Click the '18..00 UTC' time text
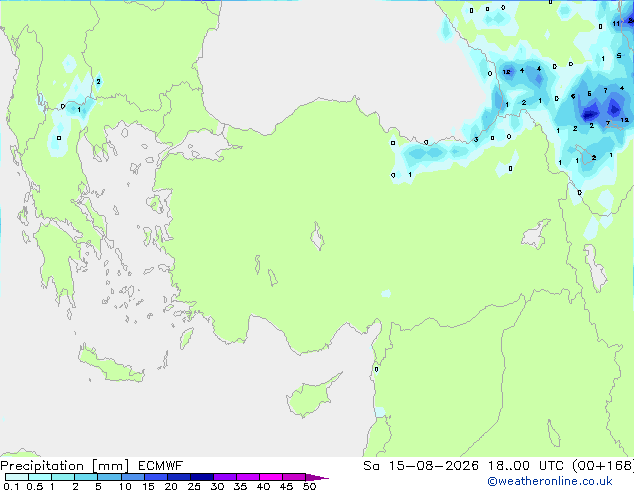The image size is (634, 490). coord(526,466)
